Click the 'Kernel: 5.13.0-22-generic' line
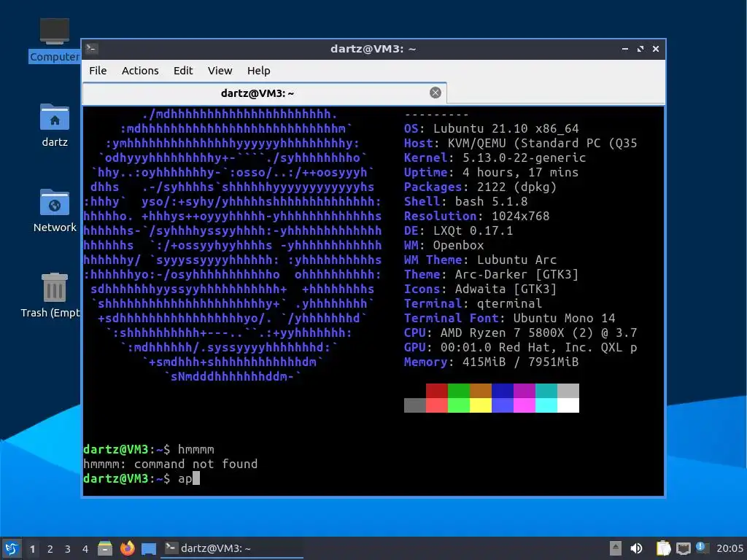Screen dimensions: 747x560 (495, 157)
